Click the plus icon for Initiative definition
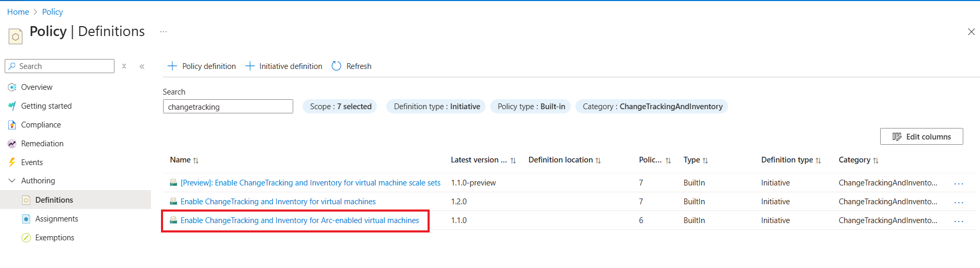This screenshot has width=980, height=268. [x=250, y=66]
